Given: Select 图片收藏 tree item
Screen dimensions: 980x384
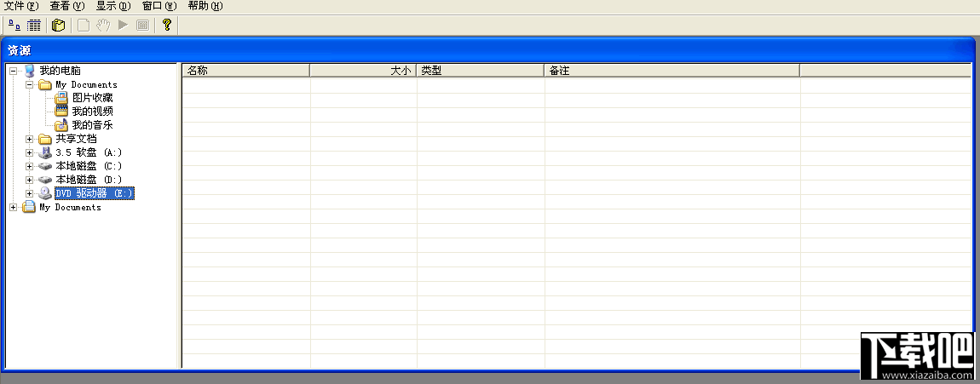Looking at the screenshot, I should click(x=93, y=98).
